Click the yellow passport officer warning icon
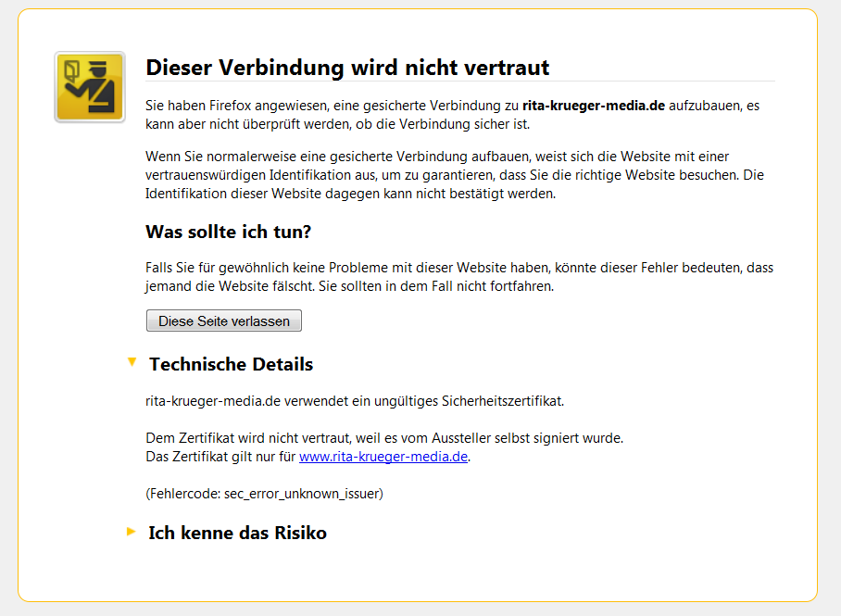 (90, 87)
